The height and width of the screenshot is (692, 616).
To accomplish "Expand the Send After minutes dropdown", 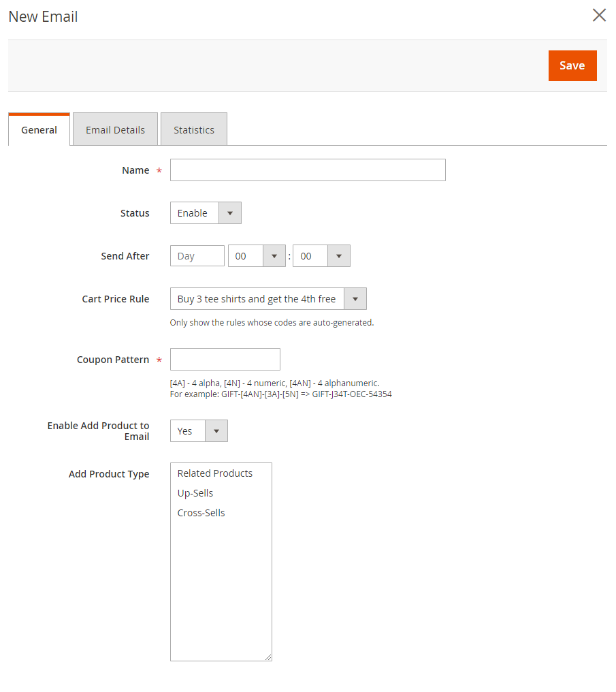I will click(338, 256).
